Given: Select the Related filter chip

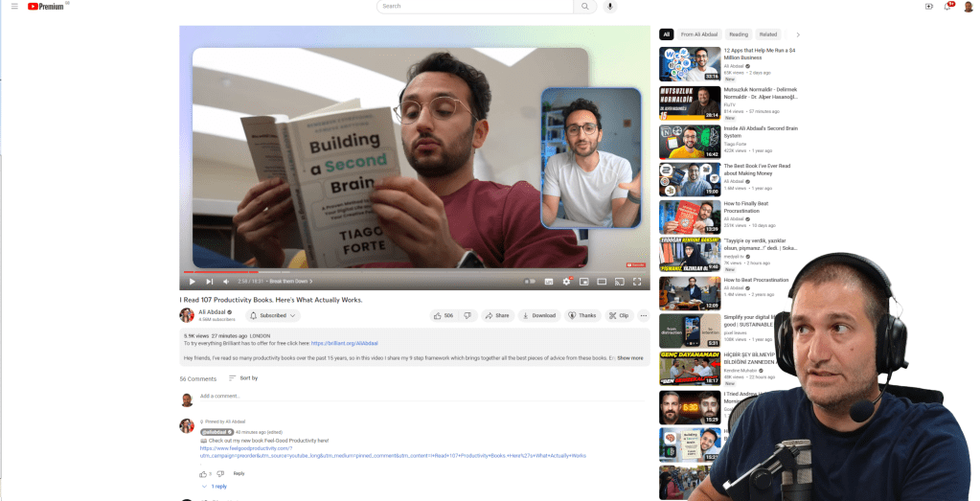Looking at the screenshot, I should pos(768,34).
